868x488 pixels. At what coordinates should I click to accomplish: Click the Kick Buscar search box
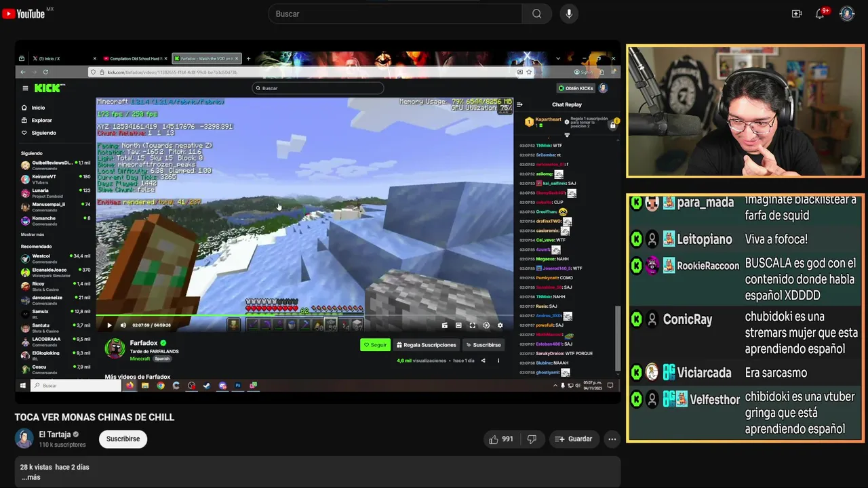[x=317, y=88]
